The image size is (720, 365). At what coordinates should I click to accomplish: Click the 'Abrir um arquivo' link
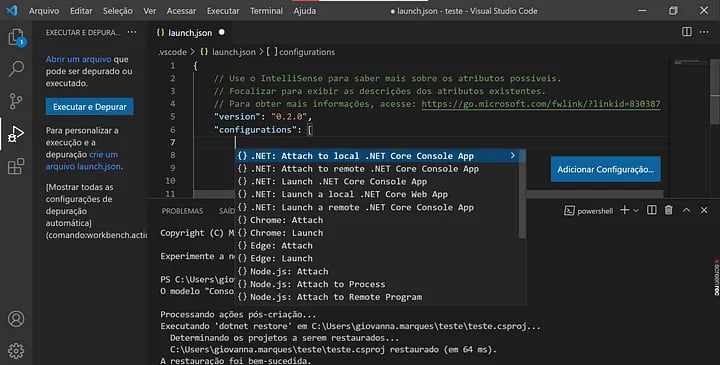click(79, 59)
